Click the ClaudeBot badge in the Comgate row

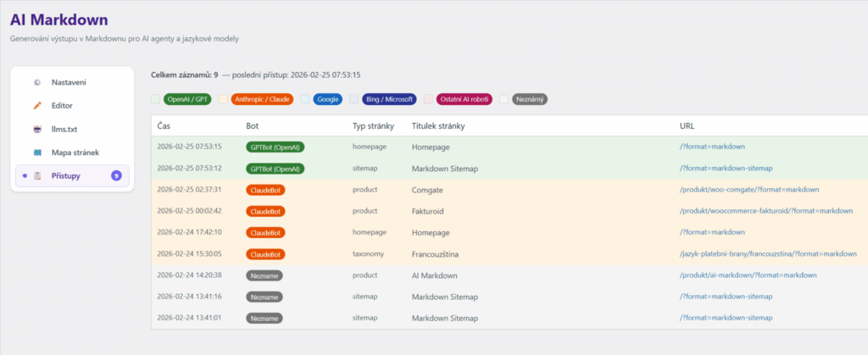coord(265,190)
